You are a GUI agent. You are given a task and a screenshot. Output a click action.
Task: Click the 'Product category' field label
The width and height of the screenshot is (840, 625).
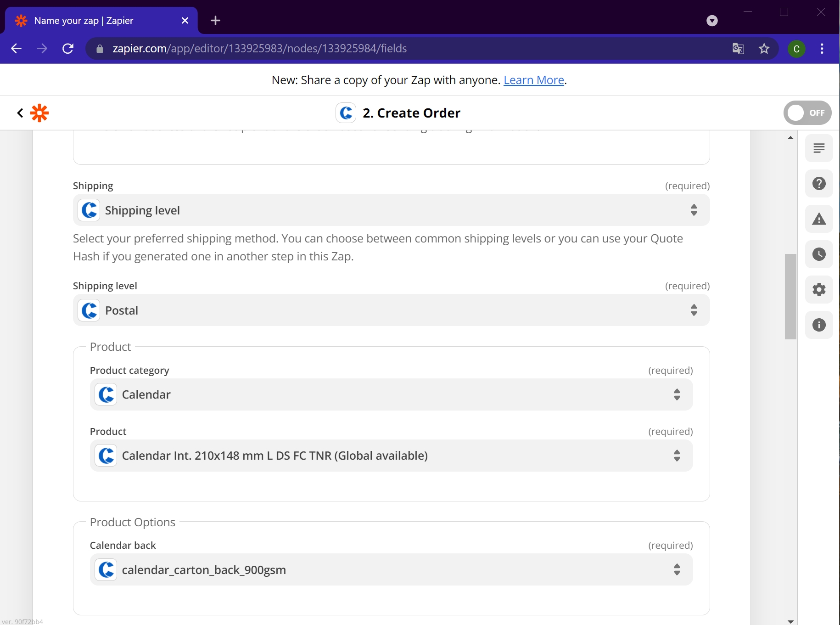coord(129,370)
